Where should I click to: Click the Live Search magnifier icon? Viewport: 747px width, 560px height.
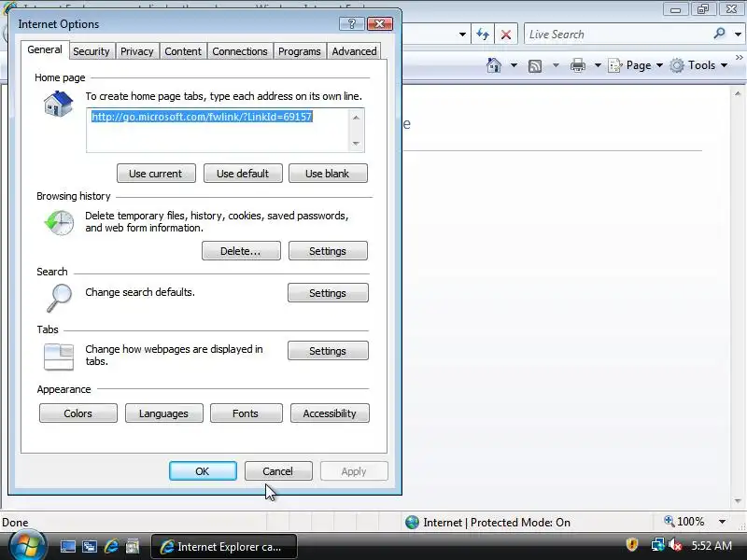719,34
